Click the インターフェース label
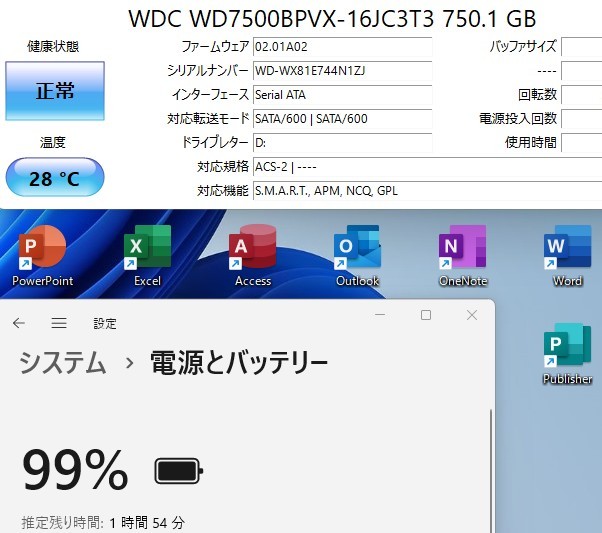The width and height of the screenshot is (602, 533). [210, 94]
